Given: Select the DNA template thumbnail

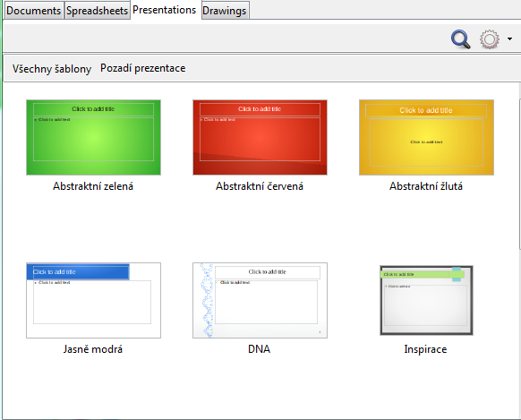Looking at the screenshot, I should click(x=260, y=300).
